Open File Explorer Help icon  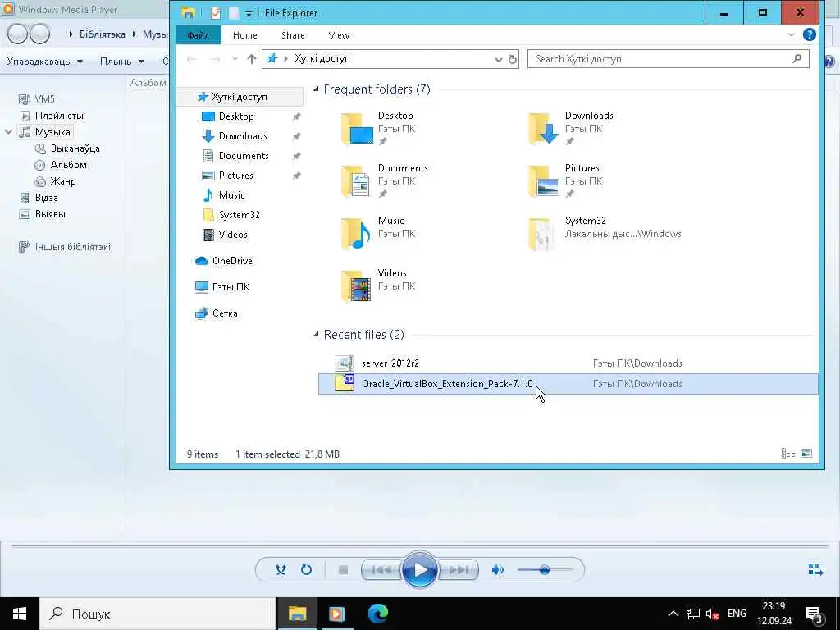pos(810,34)
